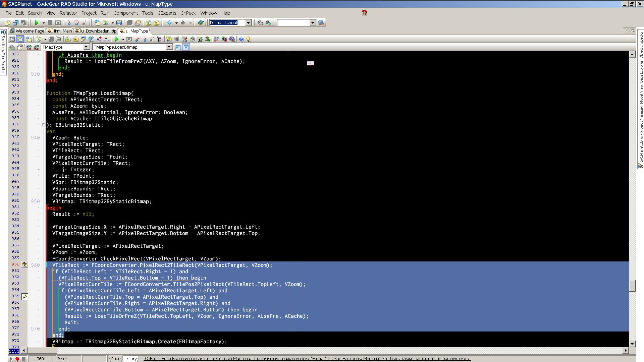Open the TMapType.LoadBtimap procedure dropdown
The height and width of the screenshot is (362, 644).
click(x=169, y=47)
